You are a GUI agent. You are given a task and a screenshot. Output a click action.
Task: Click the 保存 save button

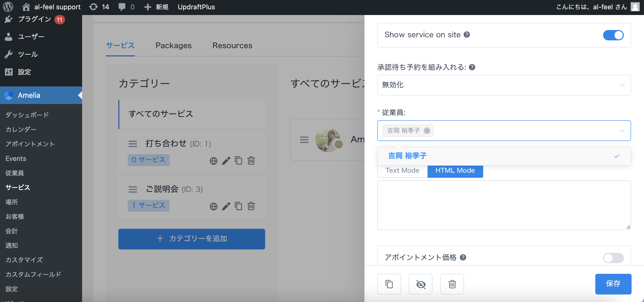pos(613,284)
